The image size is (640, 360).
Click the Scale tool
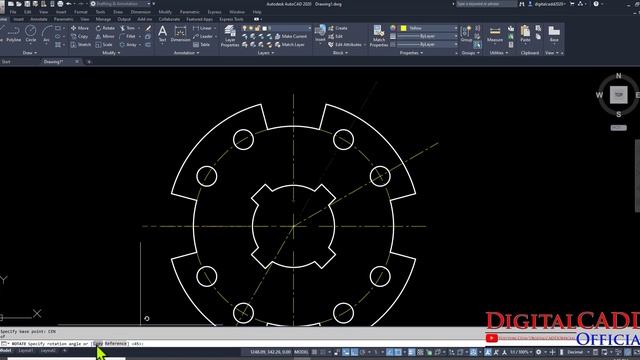pyautogui.click(x=104, y=44)
